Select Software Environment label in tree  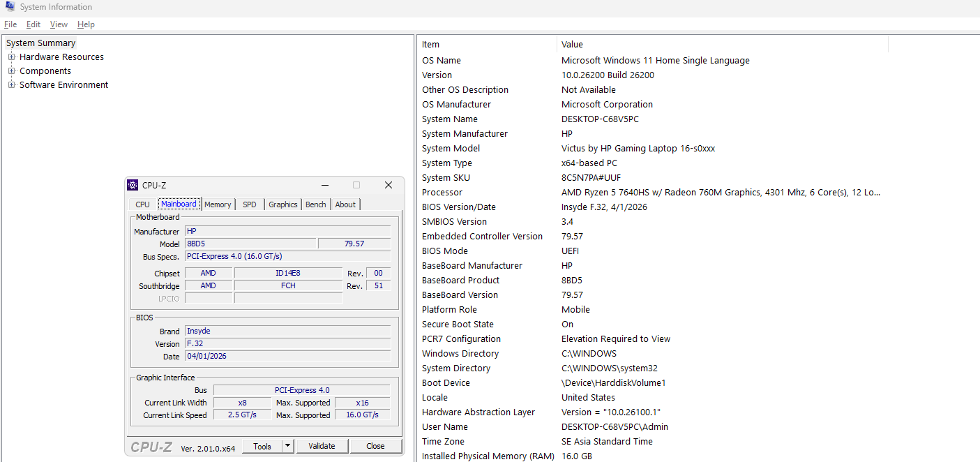point(63,85)
